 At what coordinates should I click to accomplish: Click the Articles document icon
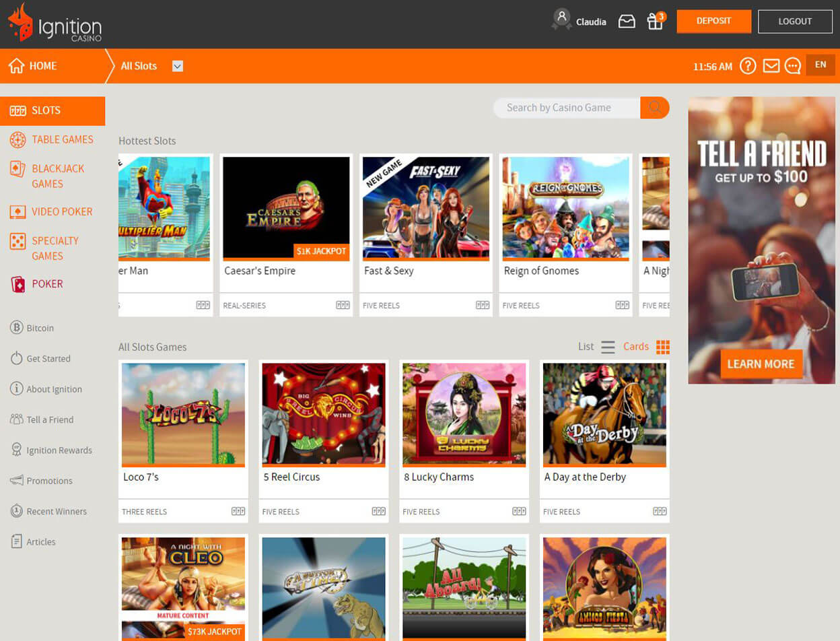(17, 541)
